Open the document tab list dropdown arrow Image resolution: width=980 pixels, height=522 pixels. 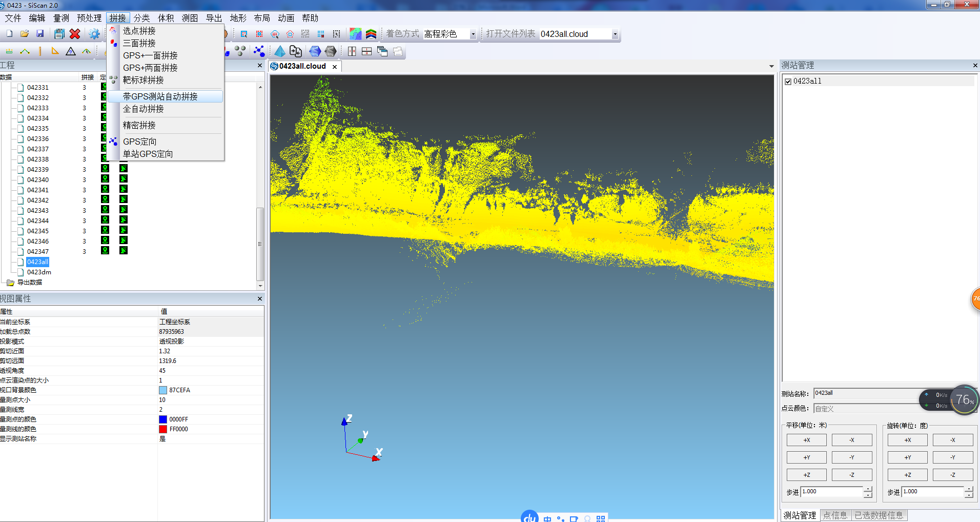click(771, 67)
